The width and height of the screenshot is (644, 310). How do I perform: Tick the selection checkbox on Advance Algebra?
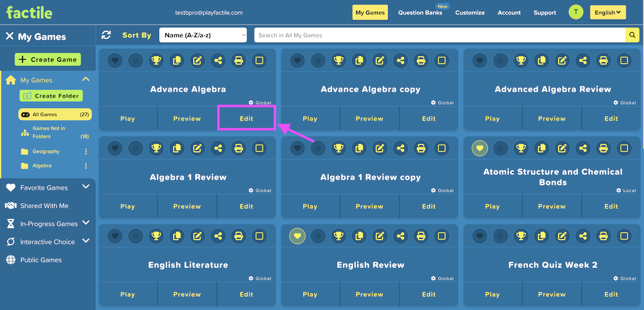[x=259, y=60]
